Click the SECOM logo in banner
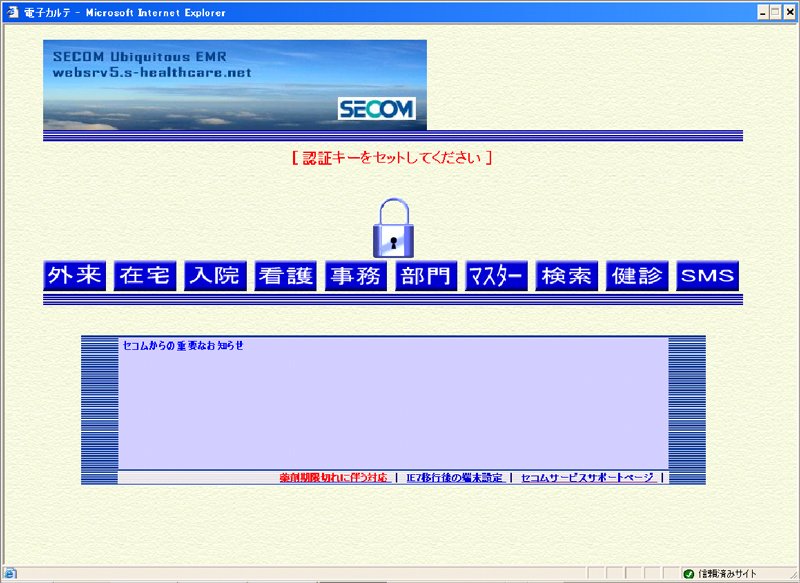This screenshot has width=800, height=583. tap(377, 108)
